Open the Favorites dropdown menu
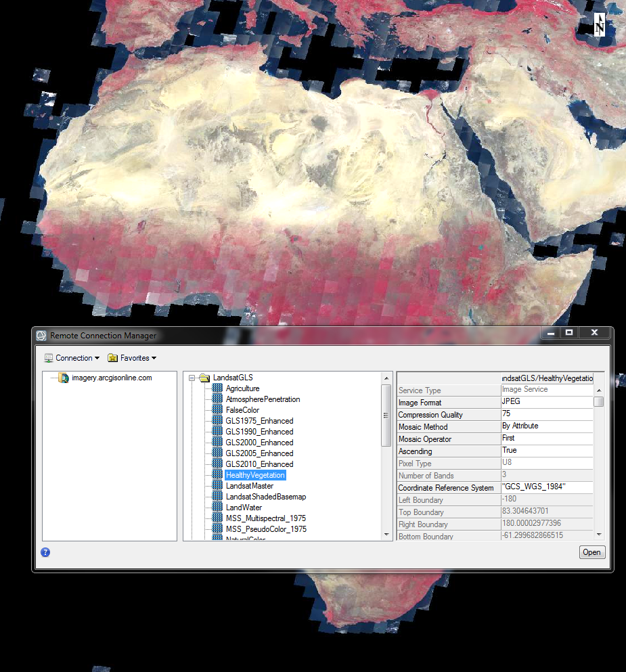 click(x=132, y=358)
